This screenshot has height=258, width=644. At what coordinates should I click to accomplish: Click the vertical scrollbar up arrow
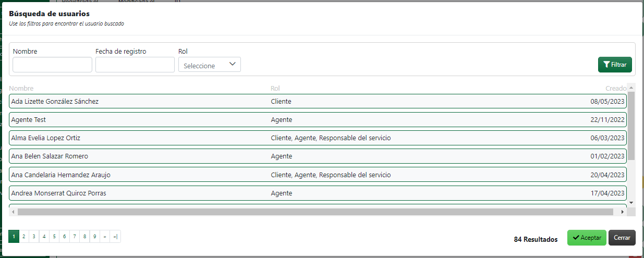pos(631,88)
